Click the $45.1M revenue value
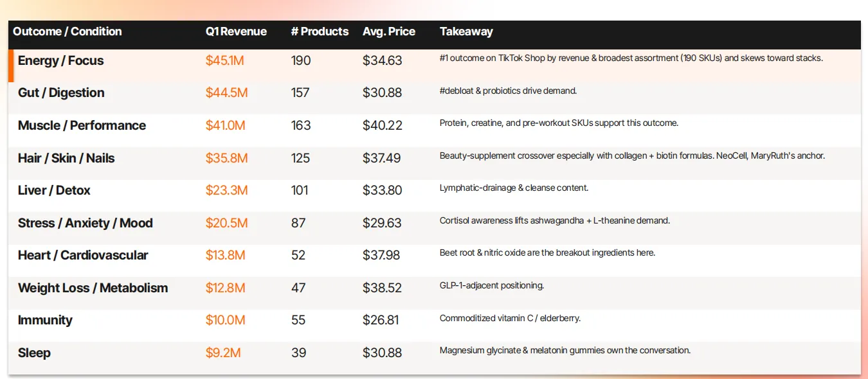The width and height of the screenshot is (868, 379). coord(225,60)
